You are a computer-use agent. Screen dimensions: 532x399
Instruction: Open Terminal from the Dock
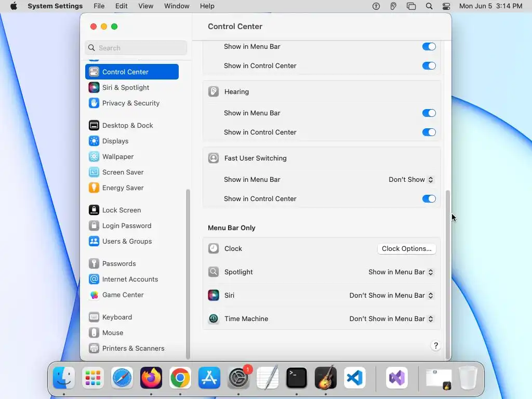click(x=297, y=378)
